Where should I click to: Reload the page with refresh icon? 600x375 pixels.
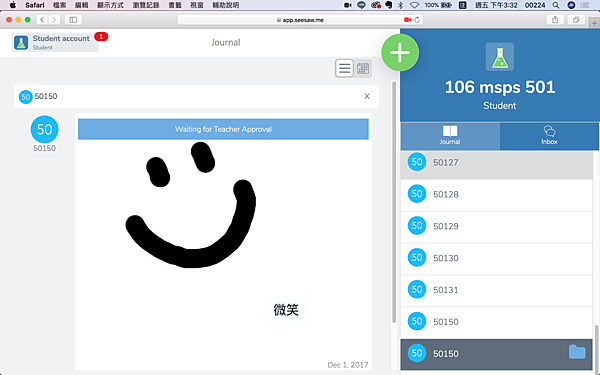417,20
